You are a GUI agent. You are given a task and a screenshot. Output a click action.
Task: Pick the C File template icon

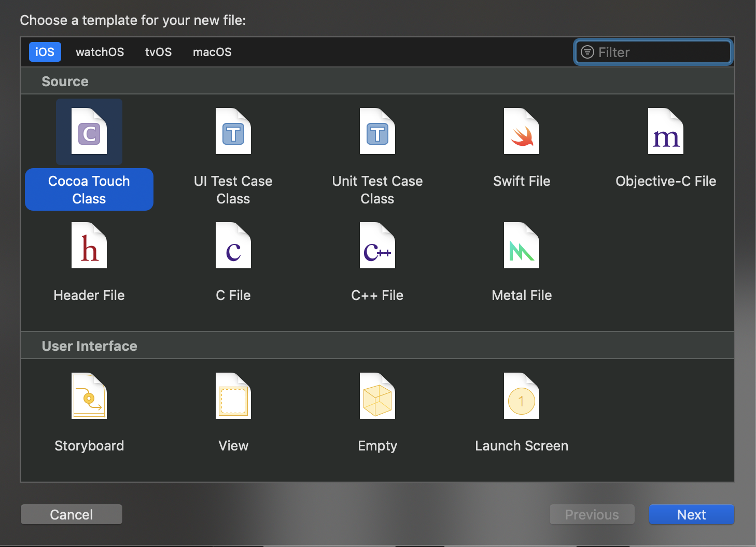[x=233, y=245]
